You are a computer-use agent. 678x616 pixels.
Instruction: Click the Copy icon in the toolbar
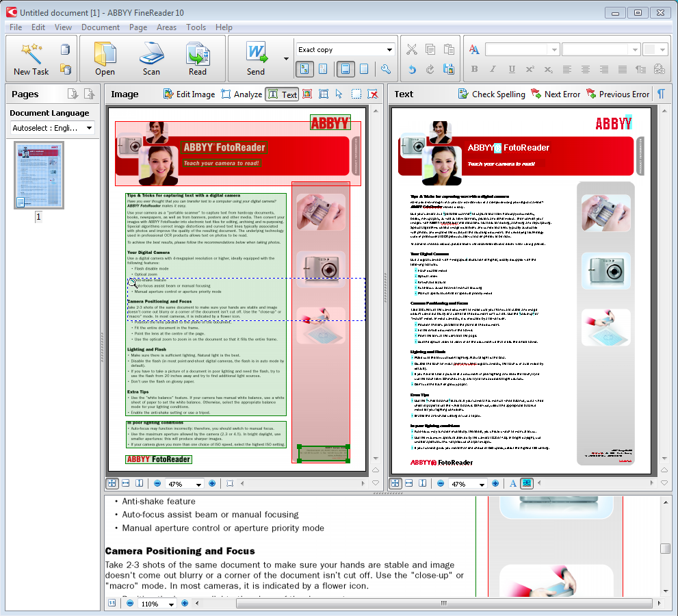point(430,49)
